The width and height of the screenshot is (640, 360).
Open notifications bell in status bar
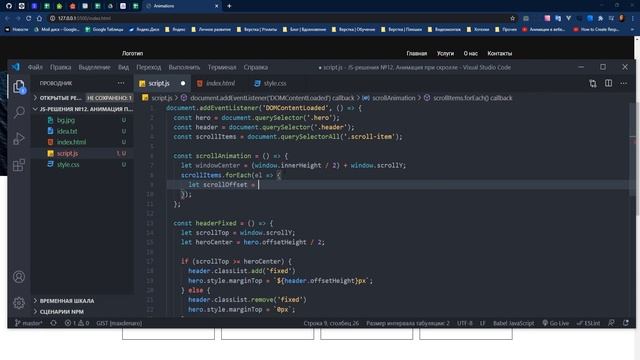626,323
